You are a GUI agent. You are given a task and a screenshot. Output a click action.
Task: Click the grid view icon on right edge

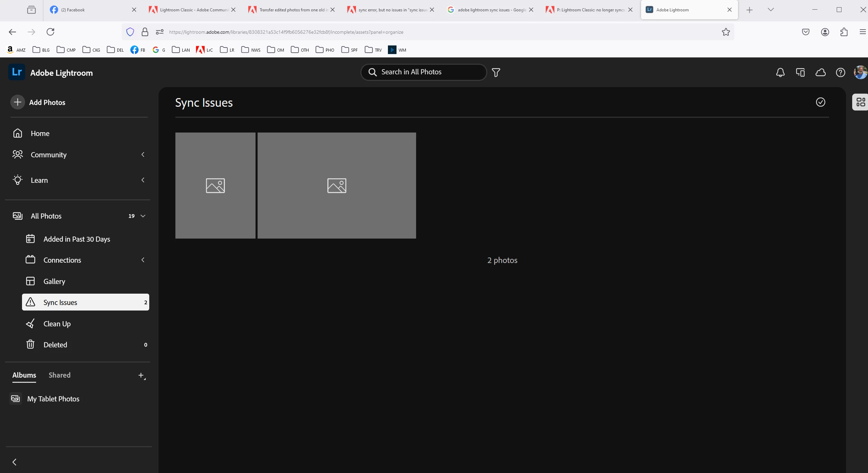pos(860,102)
